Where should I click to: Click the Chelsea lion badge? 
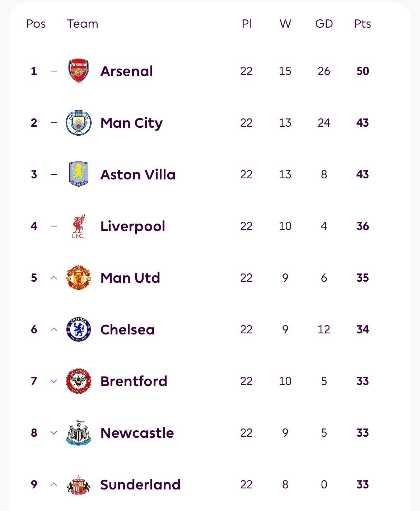pyautogui.click(x=79, y=329)
